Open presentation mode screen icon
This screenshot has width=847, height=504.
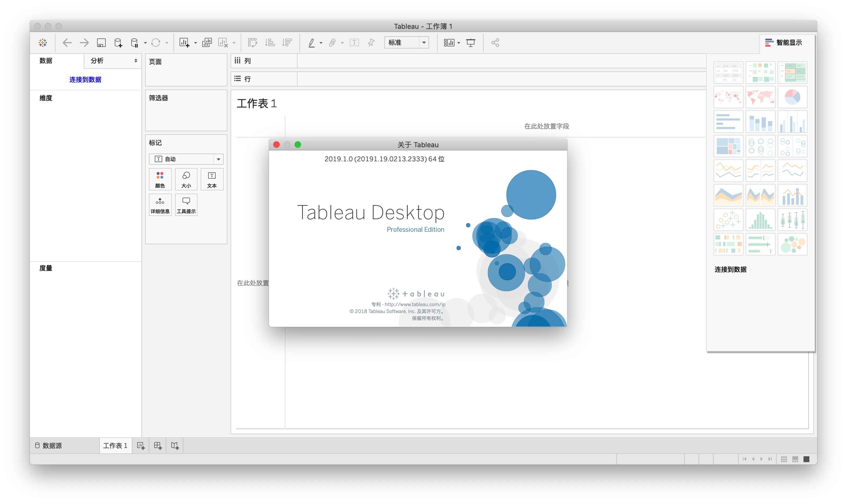pyautogui.click(x=470, y=42)
